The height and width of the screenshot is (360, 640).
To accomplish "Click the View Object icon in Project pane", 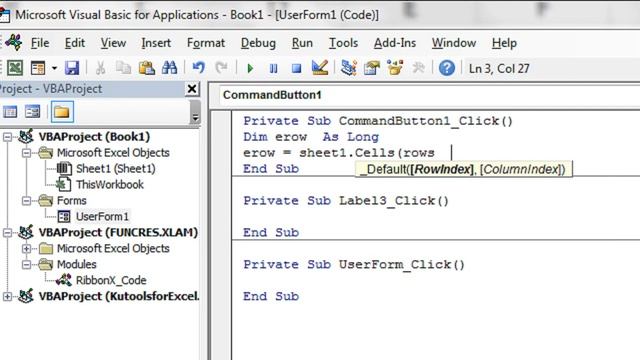I will (x=33, y=111).
